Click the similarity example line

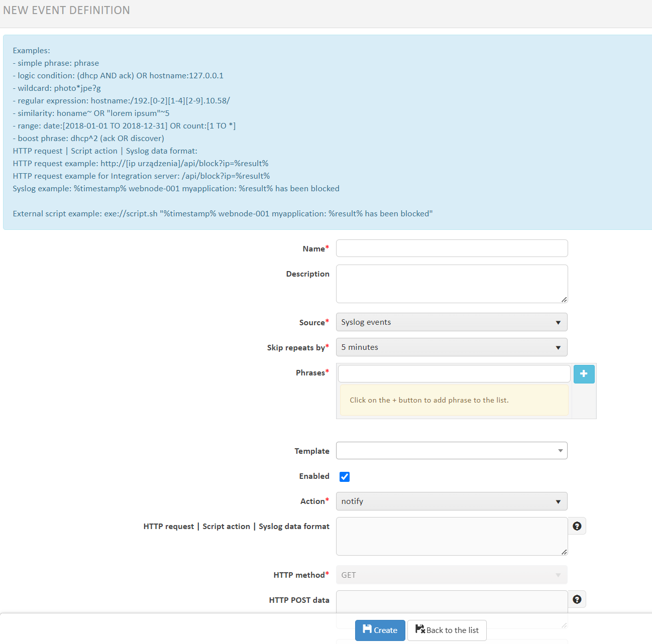91,113
